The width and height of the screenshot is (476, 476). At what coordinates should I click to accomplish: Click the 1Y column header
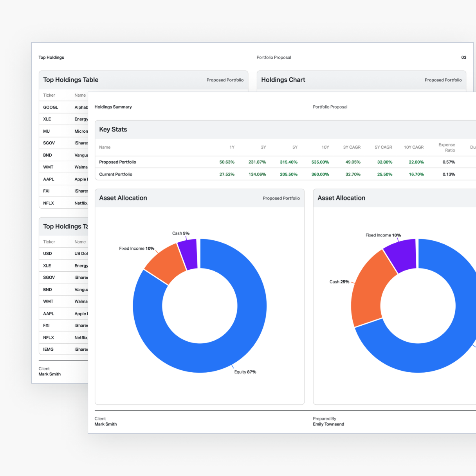[232, 147]
